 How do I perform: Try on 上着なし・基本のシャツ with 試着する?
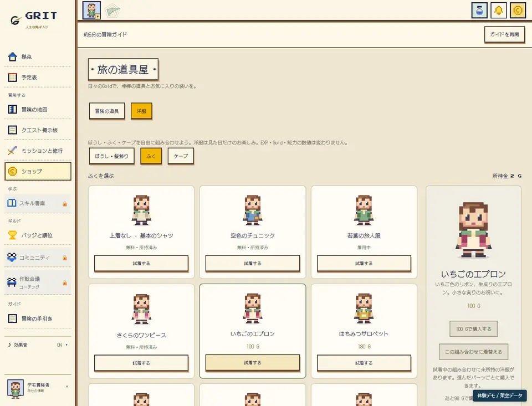[141, 263]
